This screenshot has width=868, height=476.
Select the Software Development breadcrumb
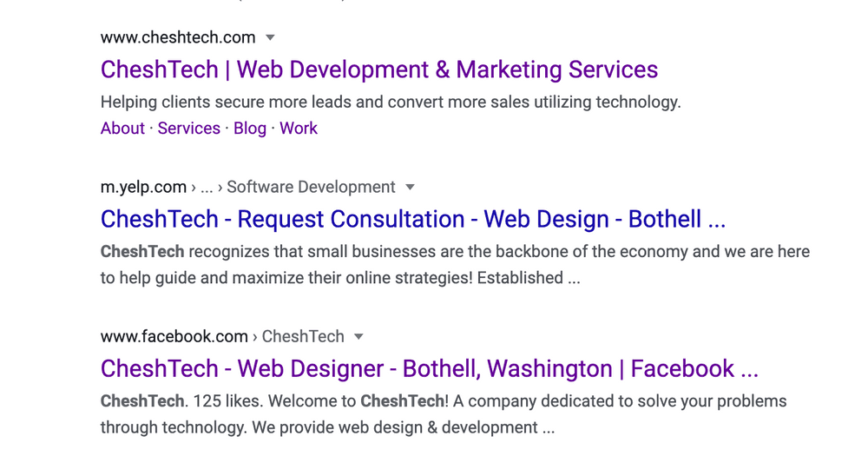311,188
